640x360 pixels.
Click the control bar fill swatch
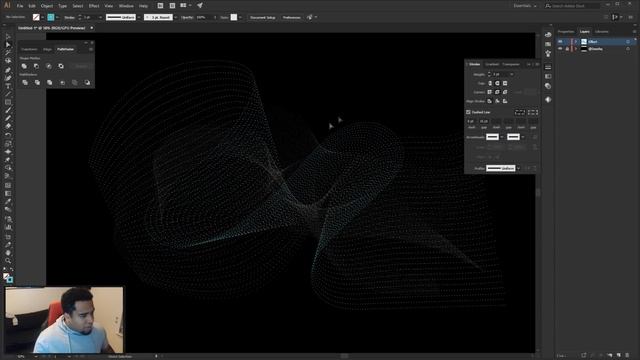(36, 18)
